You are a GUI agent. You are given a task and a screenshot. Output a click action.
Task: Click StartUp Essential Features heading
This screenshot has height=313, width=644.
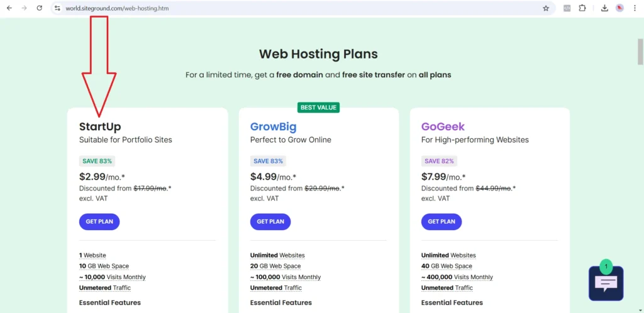coord(109,303)
